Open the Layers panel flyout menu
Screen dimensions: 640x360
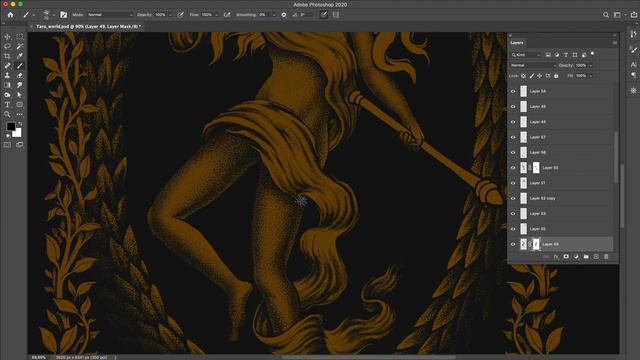coord(615,43)
